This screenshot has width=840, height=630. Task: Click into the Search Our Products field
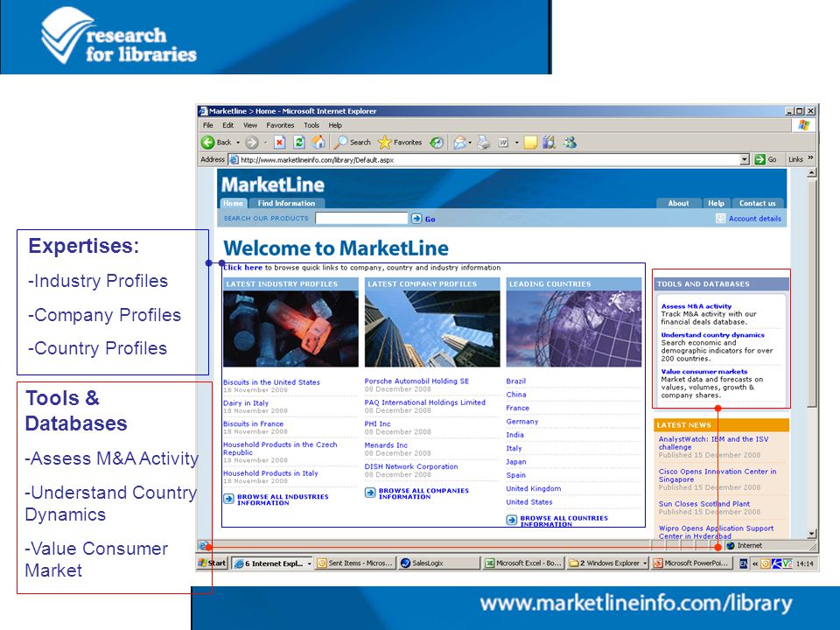pos(361,218)
